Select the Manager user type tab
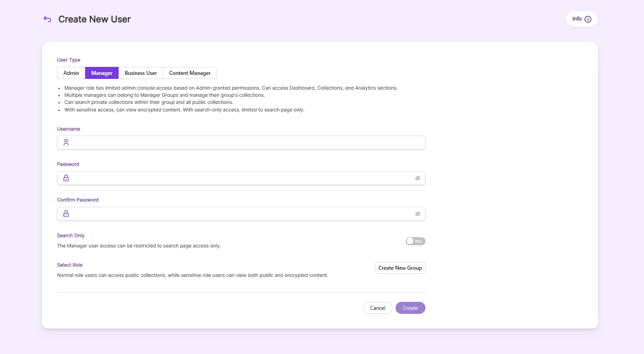 click(x=102, y=73)
